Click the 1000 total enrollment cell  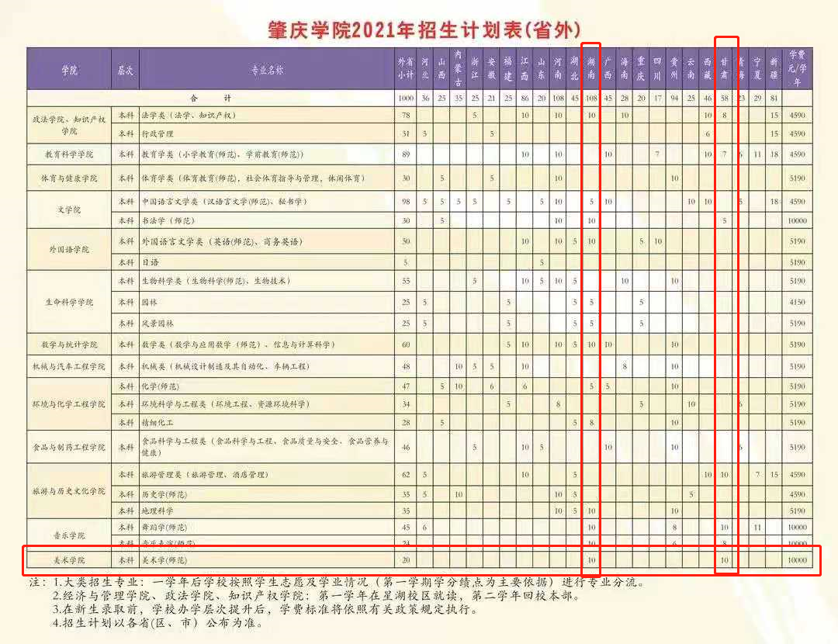pyautogui.click(x=405, y=99)
